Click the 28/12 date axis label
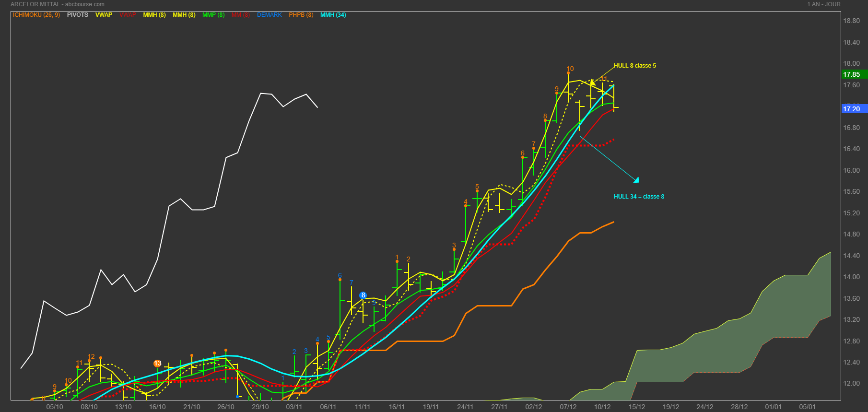Viewport: 868px width, 412px height. (x=739, y=407)
